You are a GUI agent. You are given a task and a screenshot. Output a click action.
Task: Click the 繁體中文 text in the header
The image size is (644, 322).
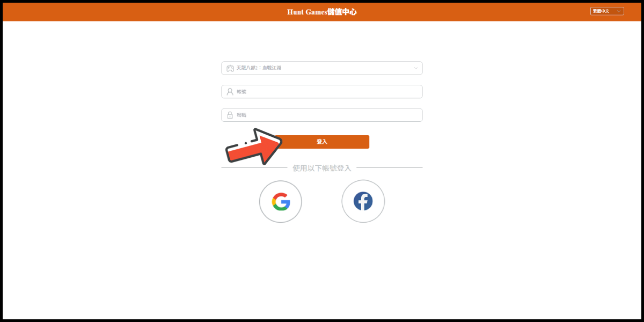click(x=601, y=11)
